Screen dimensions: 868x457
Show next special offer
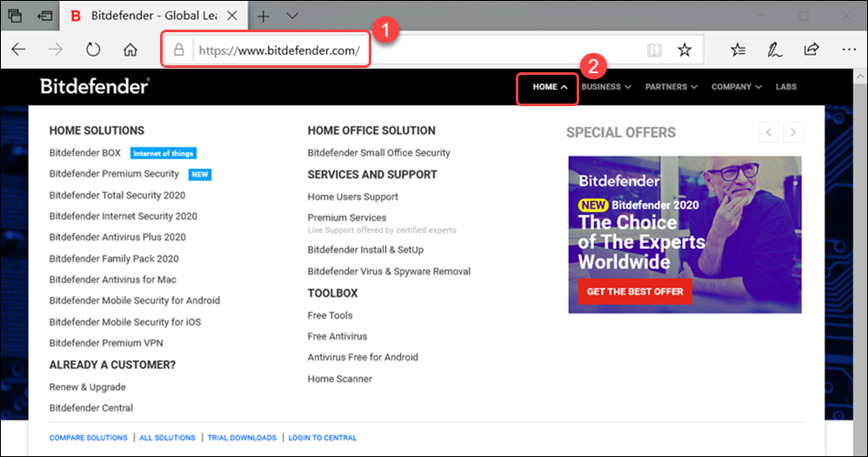click(x=793, y=132)
